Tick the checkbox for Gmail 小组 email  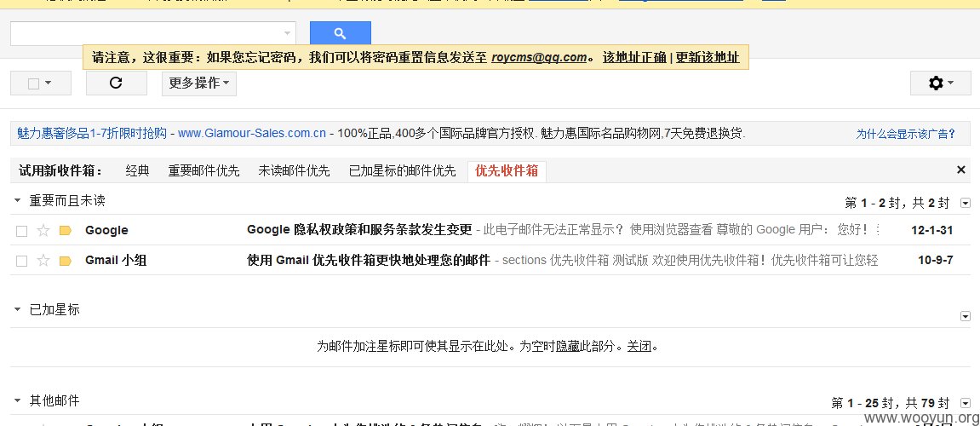[22, 261]
